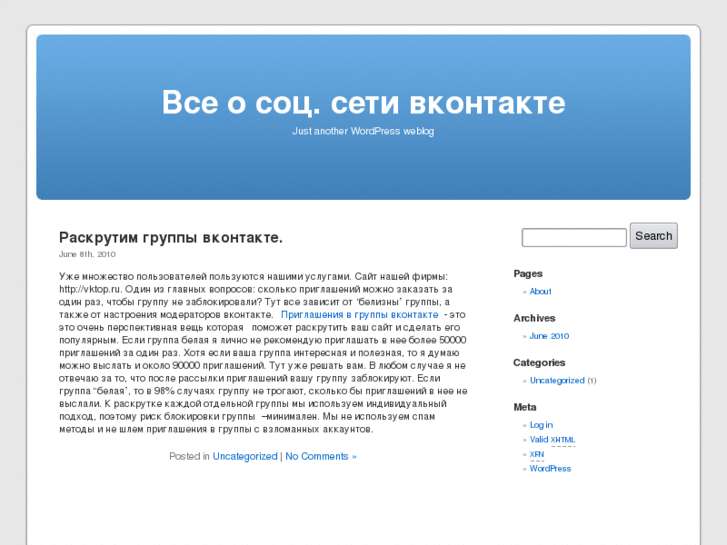
Task: Open the About page link
Action: point(540,291)
